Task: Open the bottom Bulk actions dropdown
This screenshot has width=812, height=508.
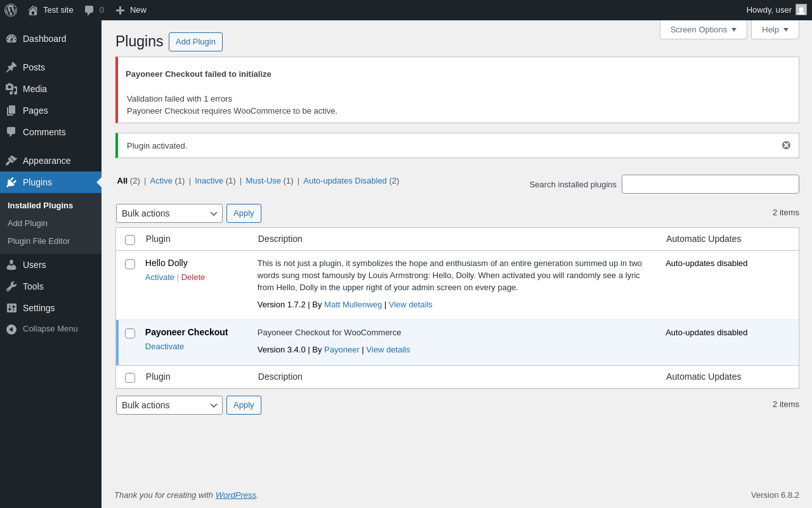Action: click(169, 405)
